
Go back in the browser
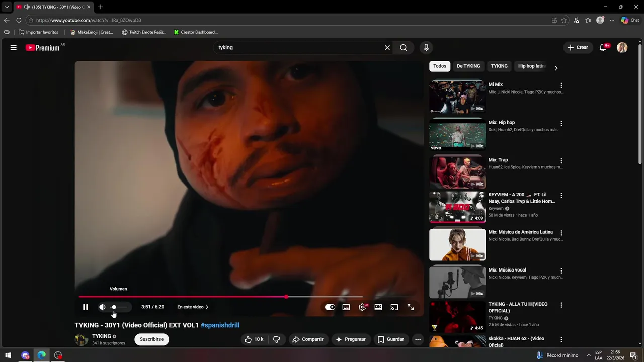coord(7,20)
